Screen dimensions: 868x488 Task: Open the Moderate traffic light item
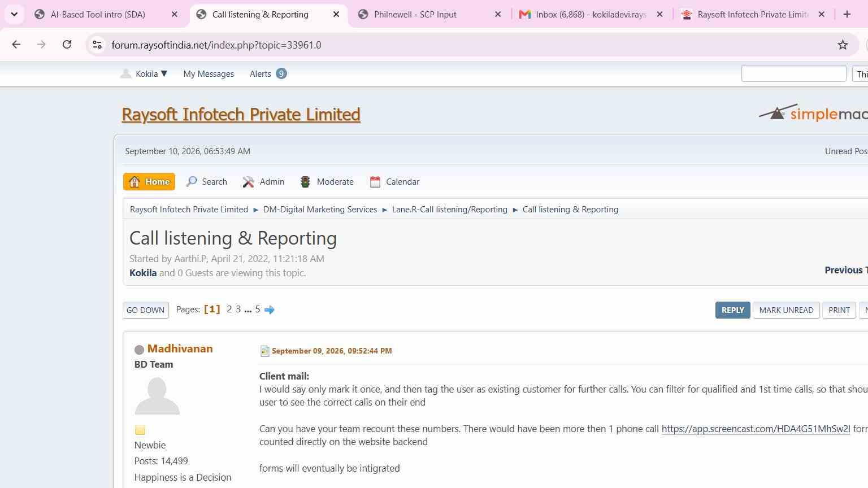[327, 181]
